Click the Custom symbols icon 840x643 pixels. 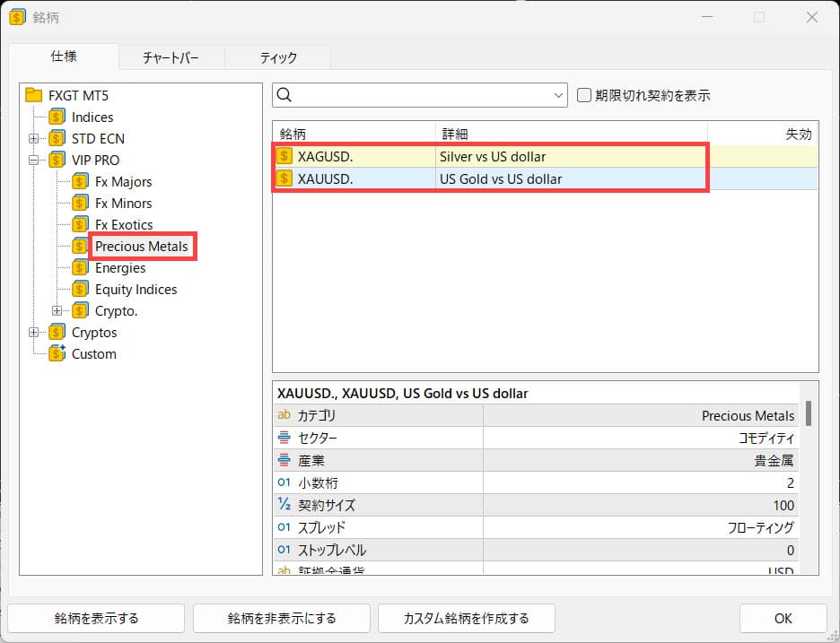click(x=57, y=353)
